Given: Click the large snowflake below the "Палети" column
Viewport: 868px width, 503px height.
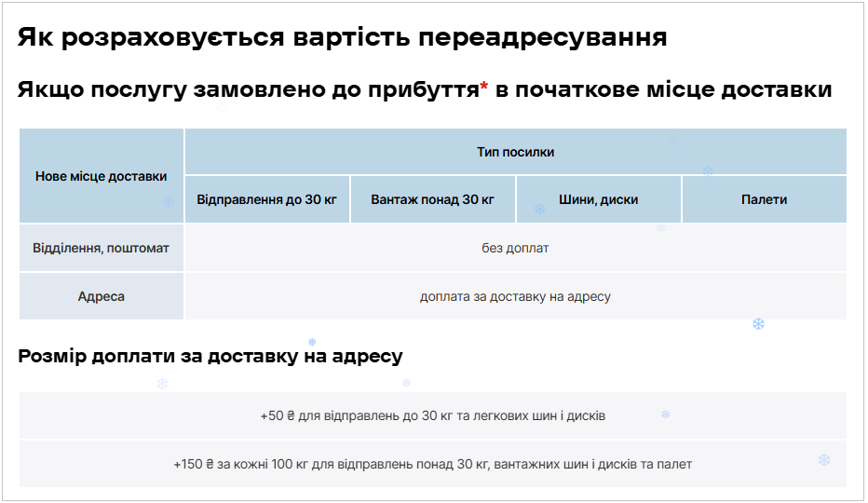Looking at the screenshot, I should point(758,324).
